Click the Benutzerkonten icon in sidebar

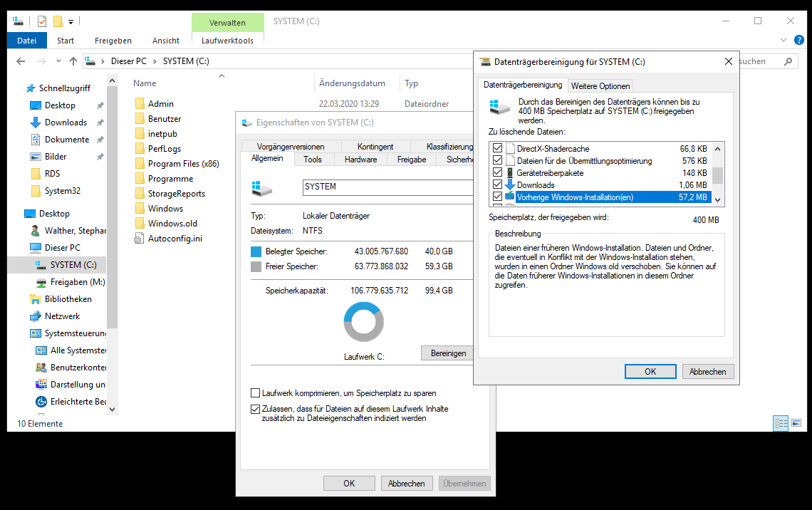41,367
